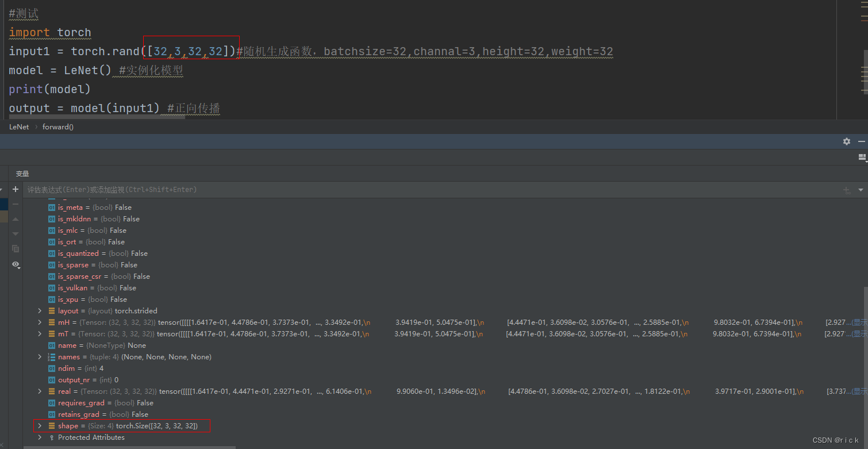The width and height of the screenshot is (868, 449).
Task: Select the is_xpu variable row
Action: click(87, 300)
